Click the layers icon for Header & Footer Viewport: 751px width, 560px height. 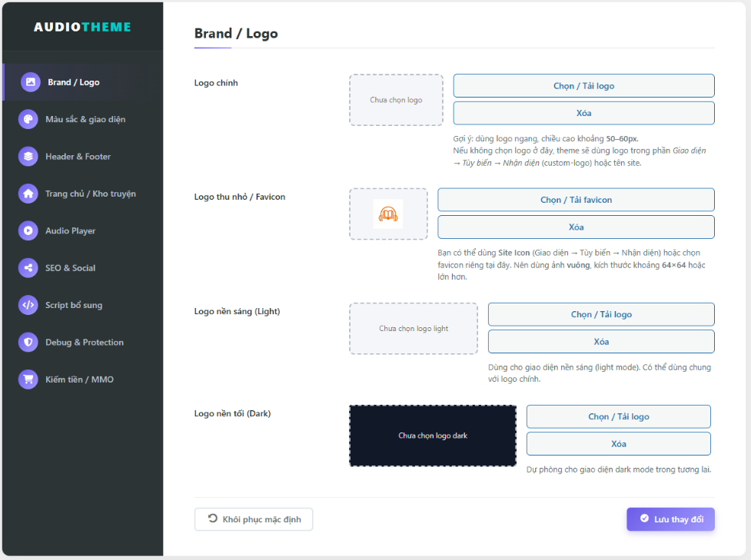[28, 157]
